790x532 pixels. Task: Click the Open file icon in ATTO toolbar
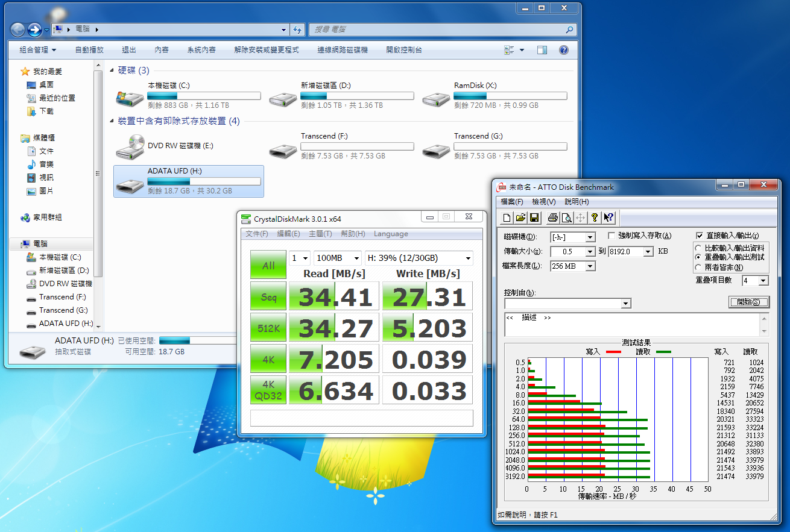tap(520, 217)
